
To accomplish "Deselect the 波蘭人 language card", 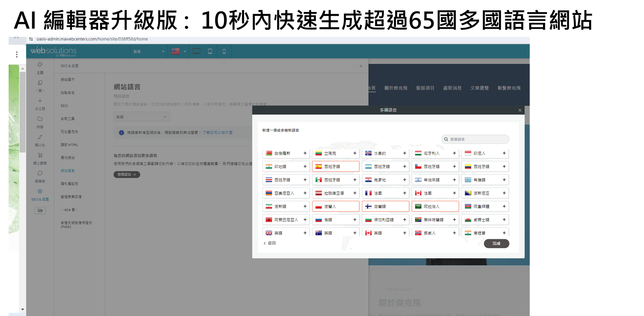I will (x=336, y=206).
